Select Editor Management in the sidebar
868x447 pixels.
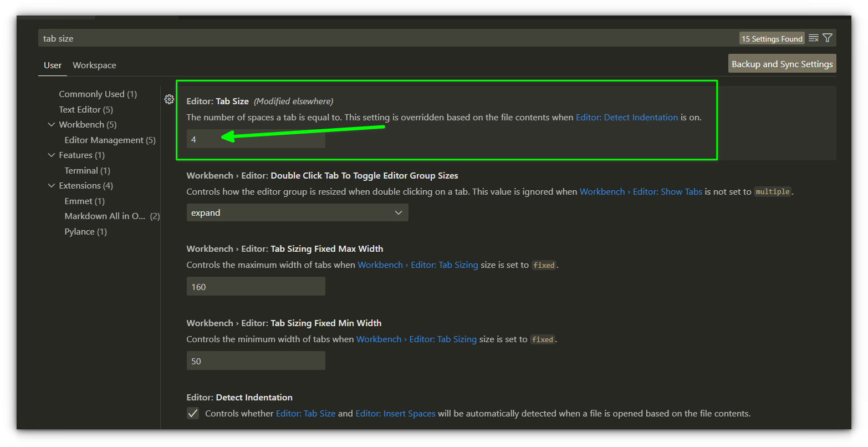pyautogui.click(x=109, y=140)
